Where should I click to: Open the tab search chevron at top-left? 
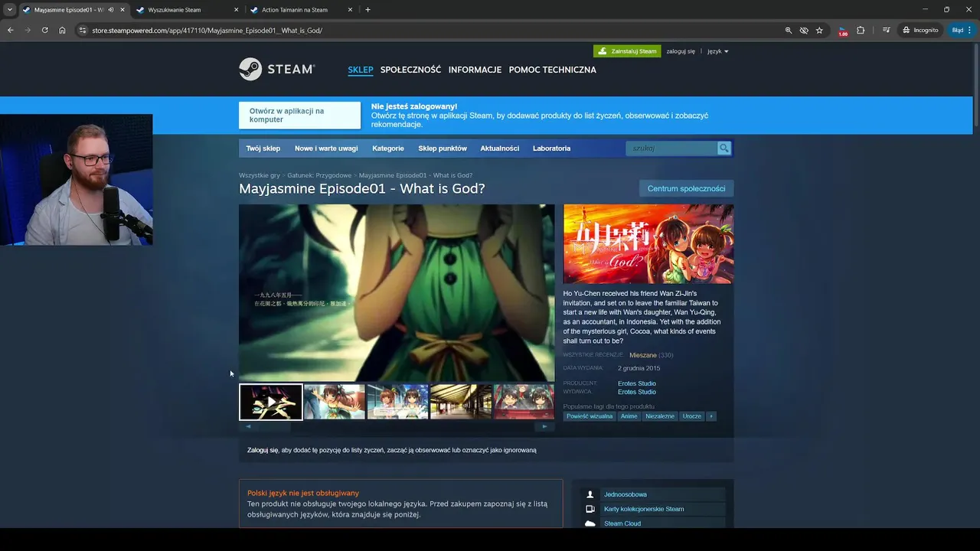tap(10, 10)
